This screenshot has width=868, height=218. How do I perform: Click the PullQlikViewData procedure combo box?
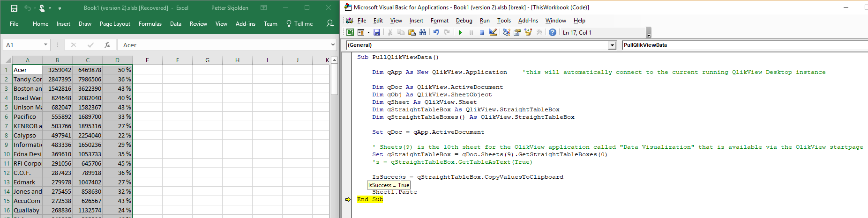pos(745,45)
